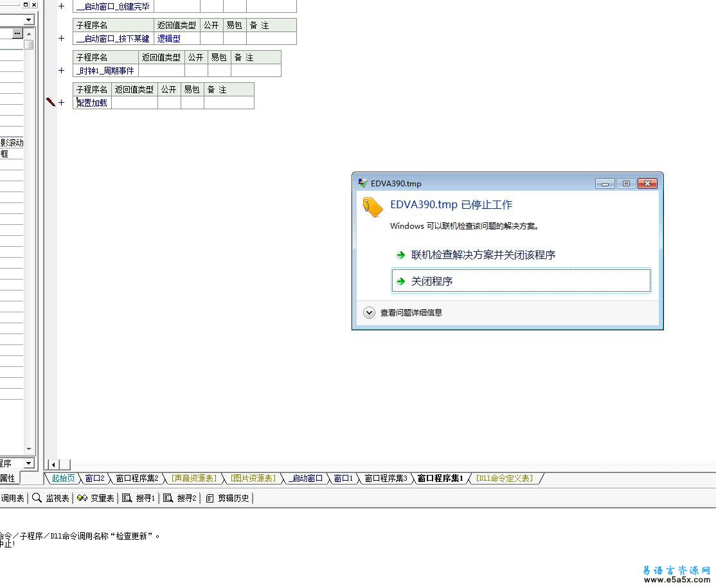Select the _时钟1_周期事件 name cell
Image resolution: width=716 pixels, height=588 pixels.
pos(105,70)
